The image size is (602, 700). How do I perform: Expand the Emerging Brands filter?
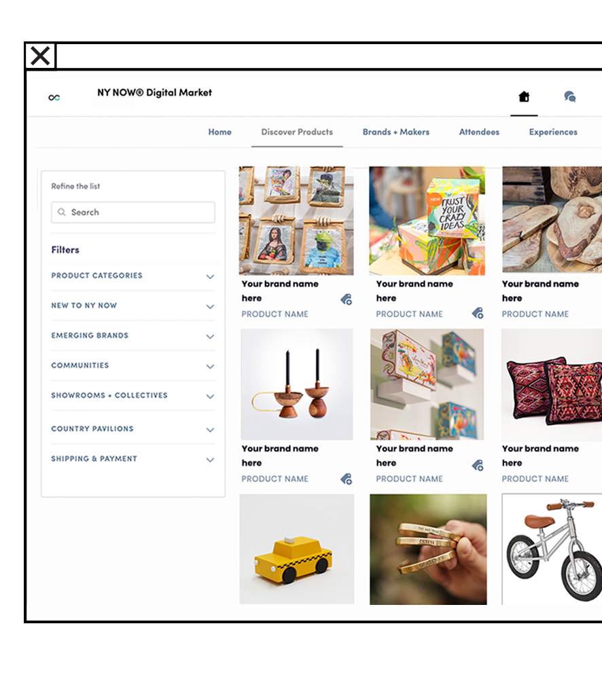(x=132, y=335)
